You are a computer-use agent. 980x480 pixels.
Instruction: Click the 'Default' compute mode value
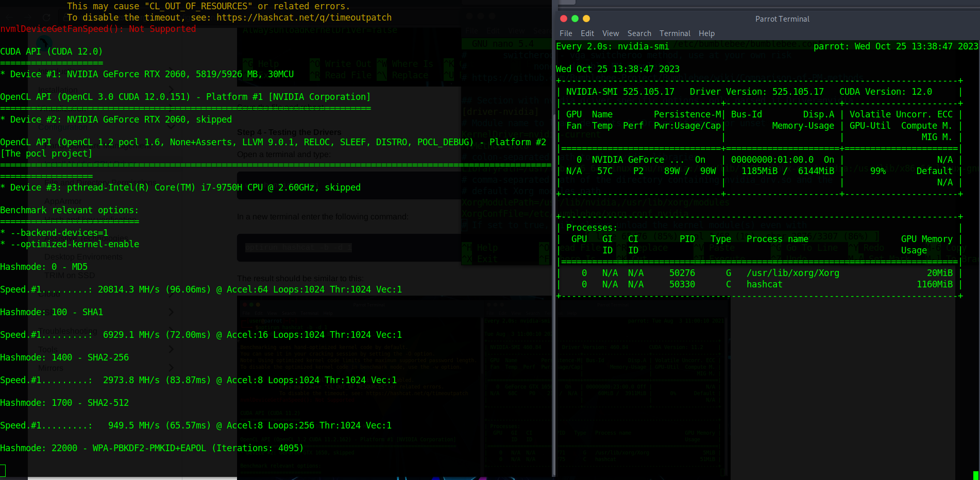point(935,171)
